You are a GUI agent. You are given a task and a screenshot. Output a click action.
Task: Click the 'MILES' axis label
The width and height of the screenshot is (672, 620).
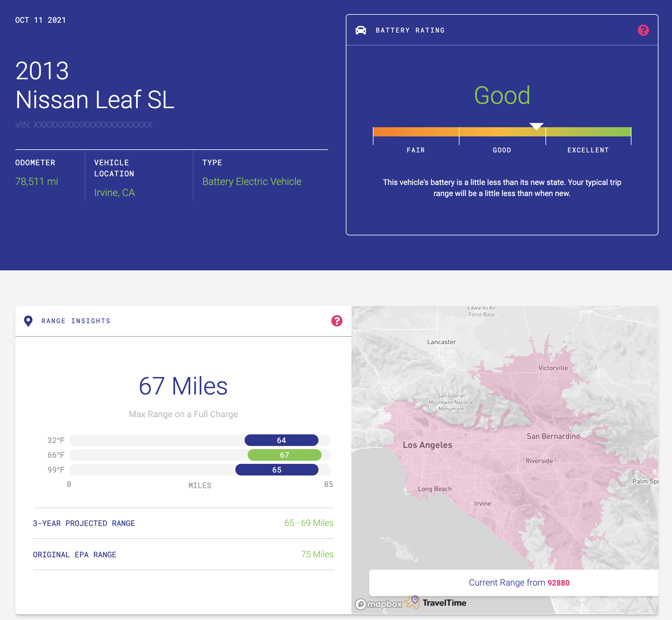point(200,485)
